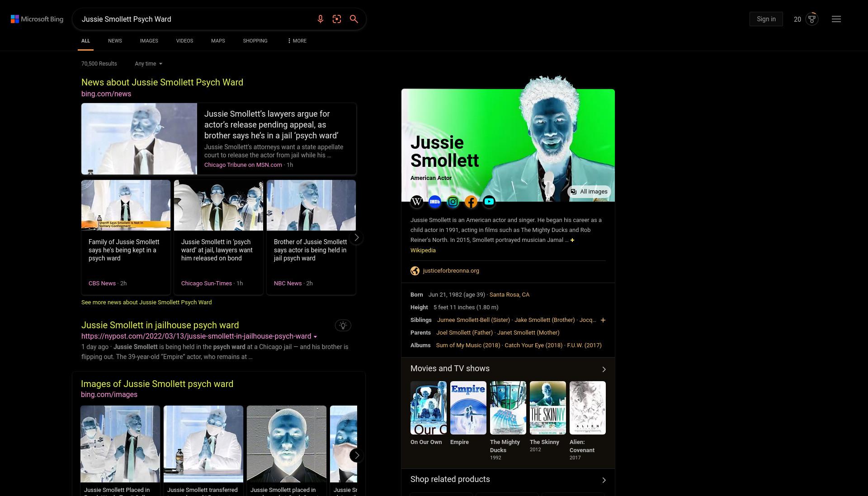Switch to the SHOPPING tab
This screenshot has width=868, height=496.
(255, 41)
